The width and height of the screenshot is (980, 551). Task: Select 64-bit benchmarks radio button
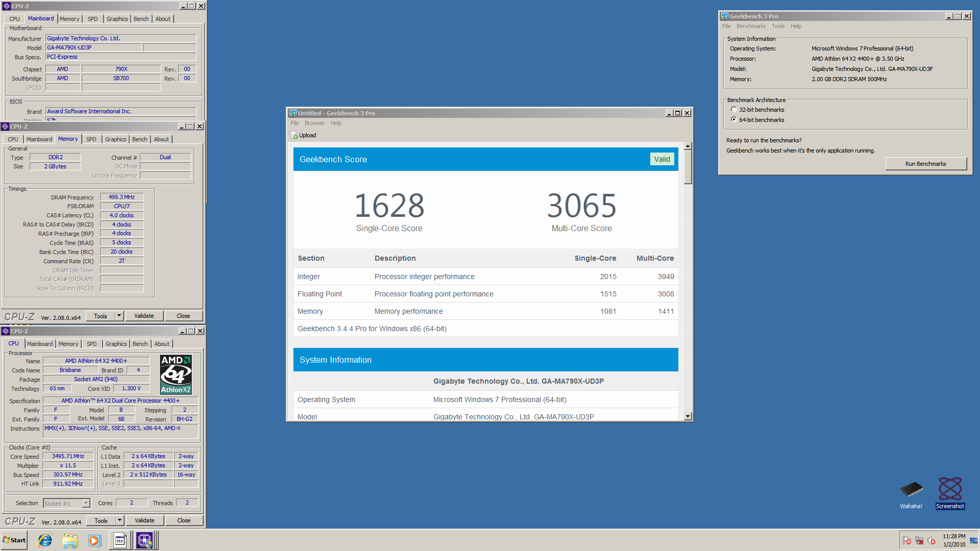(x=734, y=120)
